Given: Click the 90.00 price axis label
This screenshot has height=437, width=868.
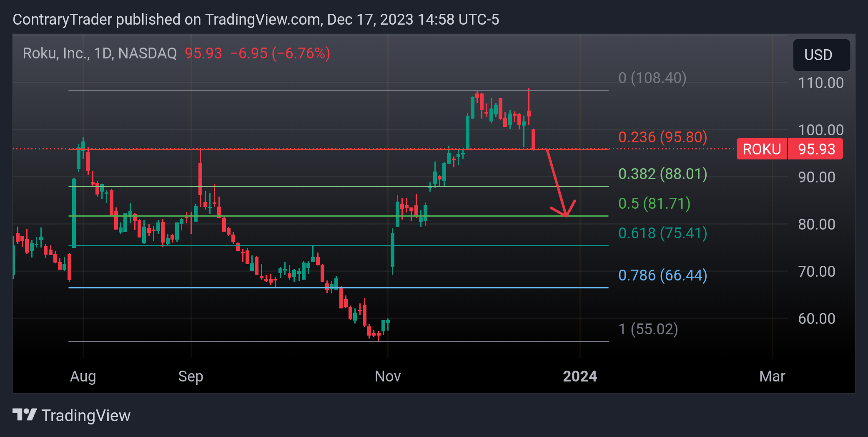Looking at the screenshot, I should 816,177.
